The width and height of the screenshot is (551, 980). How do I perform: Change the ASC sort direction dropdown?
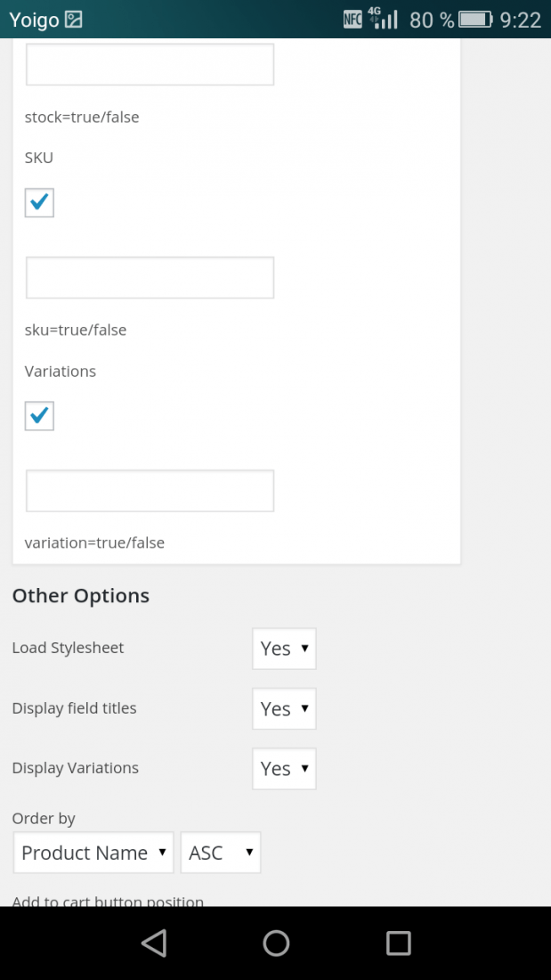221,853
